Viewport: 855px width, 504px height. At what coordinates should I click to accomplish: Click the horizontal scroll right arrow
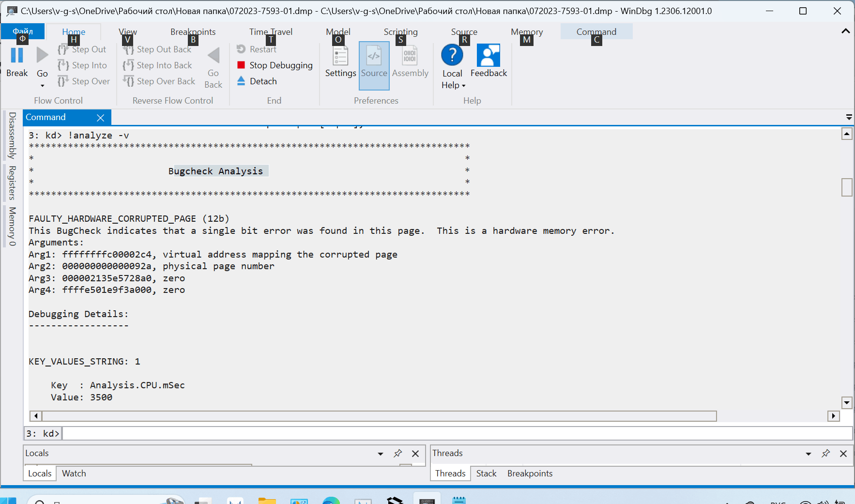(x=833, y=416)
